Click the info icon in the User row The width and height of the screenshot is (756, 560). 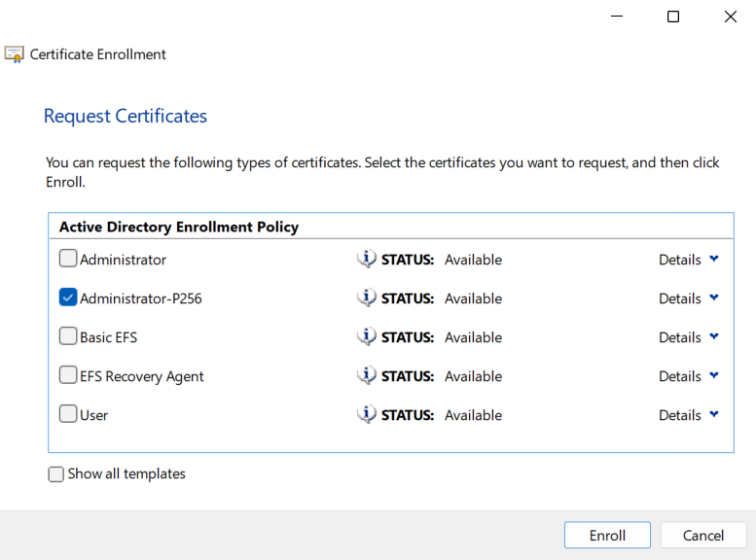coord(367,415)
